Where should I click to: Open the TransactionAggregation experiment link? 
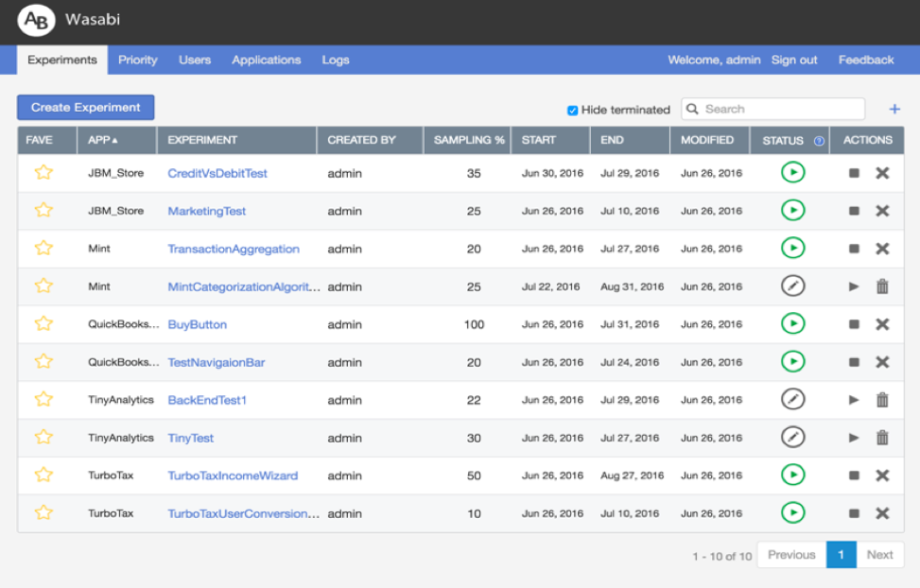tap(234, 249)
